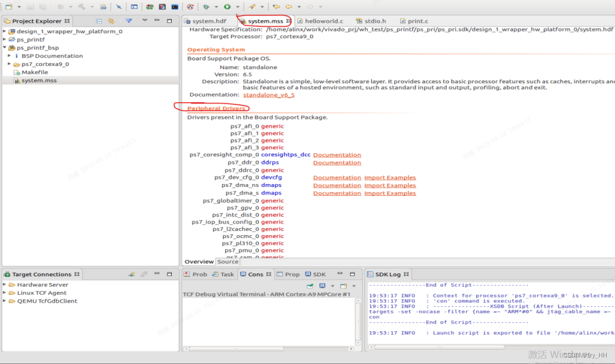The image size is (615, 364).
Task: Open the Project Explorer View Menu arrow
Action: [145, 21]
